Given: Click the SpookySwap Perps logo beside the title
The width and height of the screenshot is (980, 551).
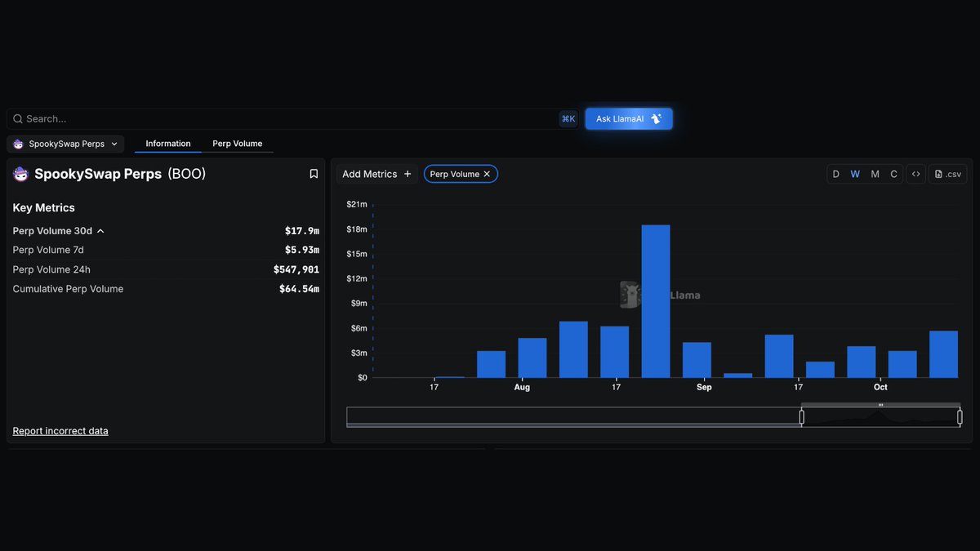Looking at the screenshot, I should point(21,174).
